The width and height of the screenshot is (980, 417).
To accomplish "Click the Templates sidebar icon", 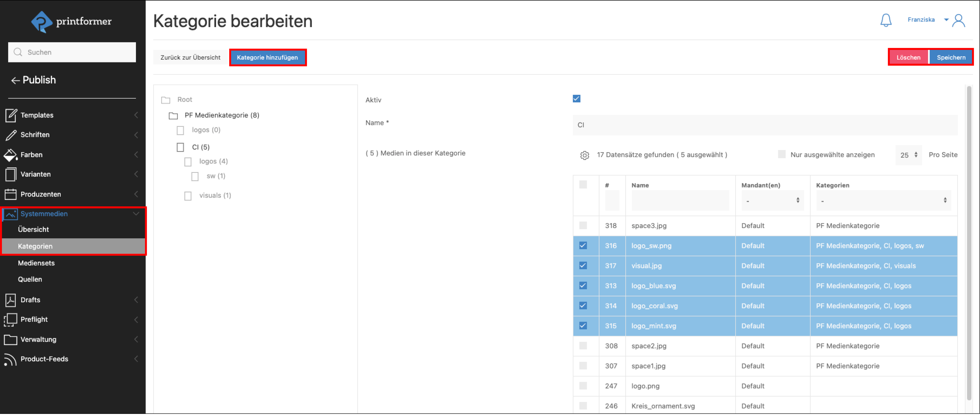I will tap(11, 115).
